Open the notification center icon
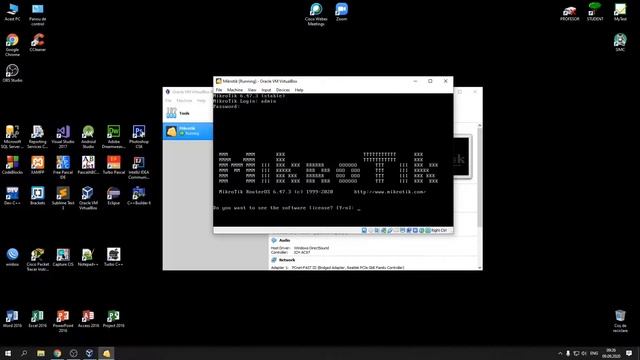Viewport: 640px width, 360px height. [629, 353]
